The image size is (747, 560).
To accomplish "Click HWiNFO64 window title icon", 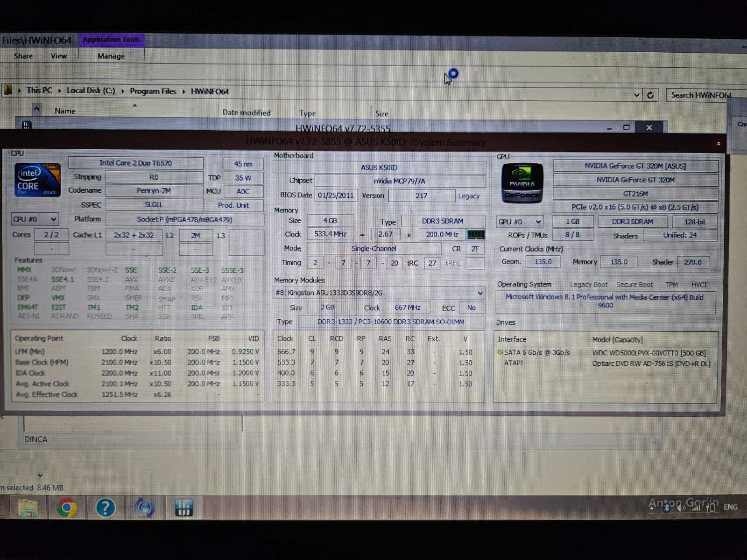I will [27, 125].
